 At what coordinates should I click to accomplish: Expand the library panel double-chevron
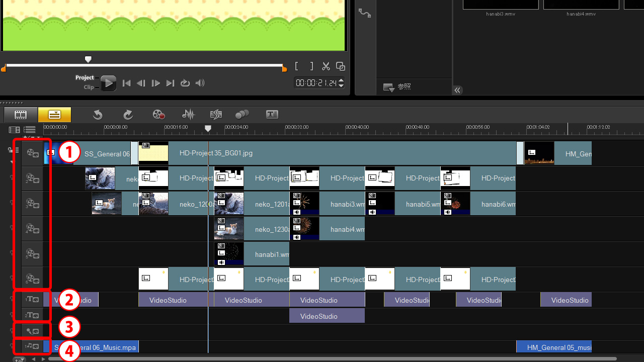click(x=457, y=90)
